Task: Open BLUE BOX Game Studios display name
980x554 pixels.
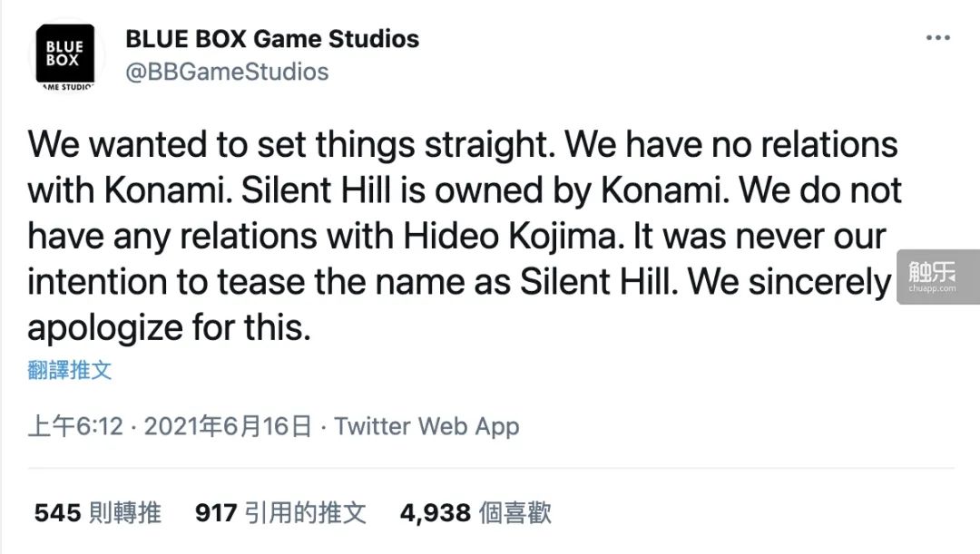Action: click(272, 39)
